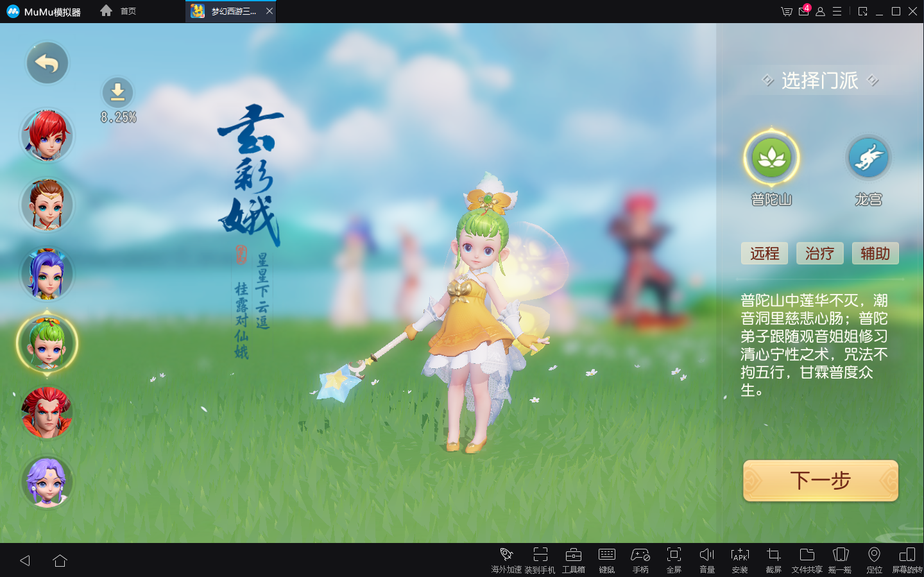Image resolution: width=924 pixels, height=577 pixels.
Task: Open 键鼠 keyboard mouse settings
Action: pos(607,560)
